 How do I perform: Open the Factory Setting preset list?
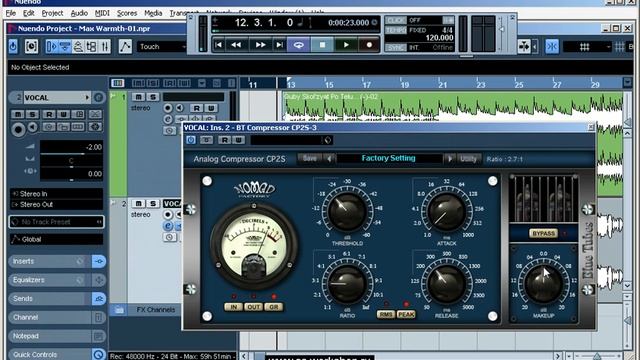pos(389,158)
